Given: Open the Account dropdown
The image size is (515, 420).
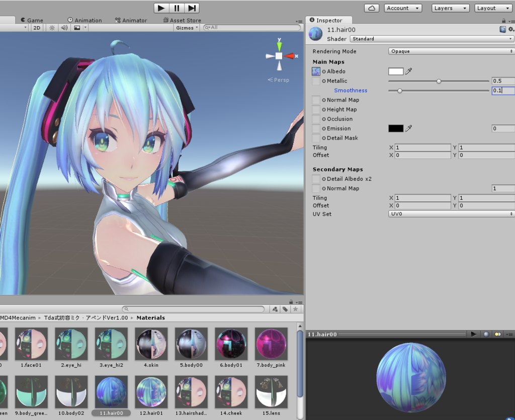Looking at the screenshot, I should coord(403,8).
